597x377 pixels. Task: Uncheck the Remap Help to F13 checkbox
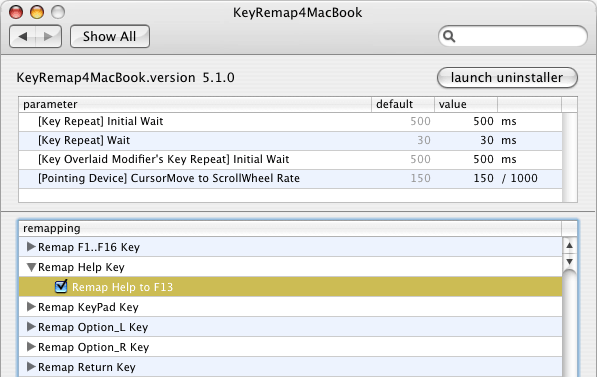[x=61, y=286]
